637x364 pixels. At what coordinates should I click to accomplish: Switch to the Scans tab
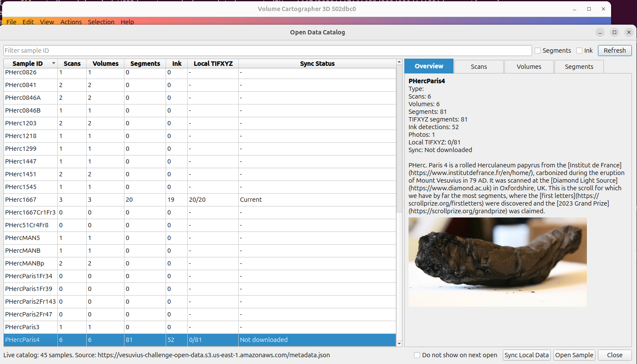click(x=479, y=67)
